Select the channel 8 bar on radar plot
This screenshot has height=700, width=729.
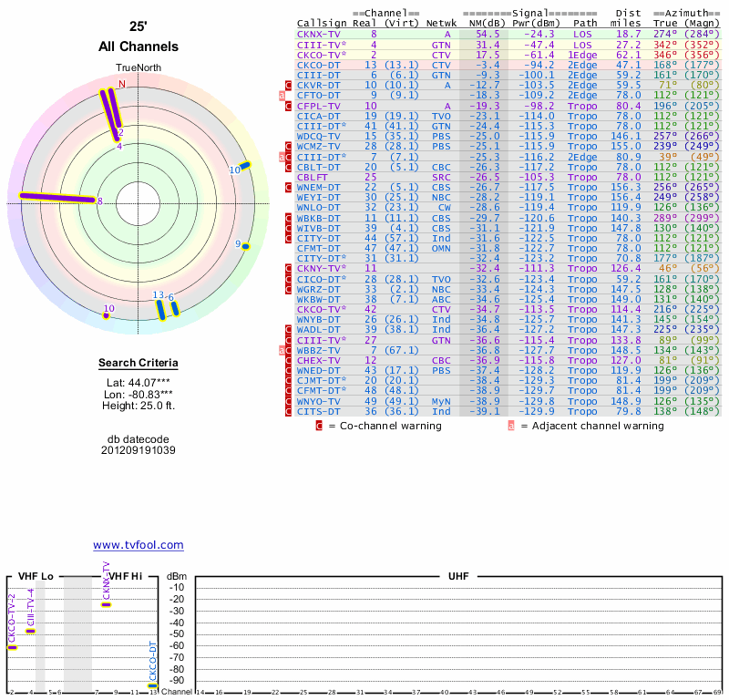pos(57,197)
